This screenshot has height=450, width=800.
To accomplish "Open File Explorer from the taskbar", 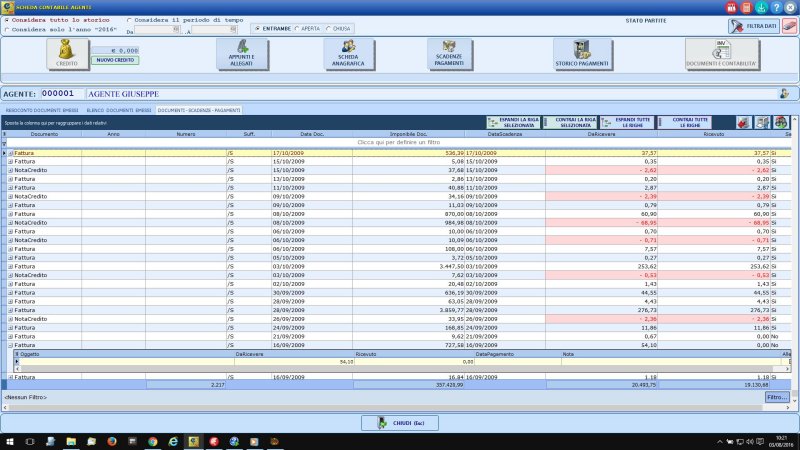I will tap(71, 441).
